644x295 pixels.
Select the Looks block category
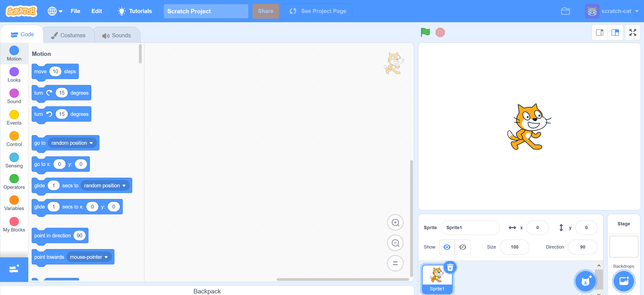pyautogui.click(x=14, y=75)
